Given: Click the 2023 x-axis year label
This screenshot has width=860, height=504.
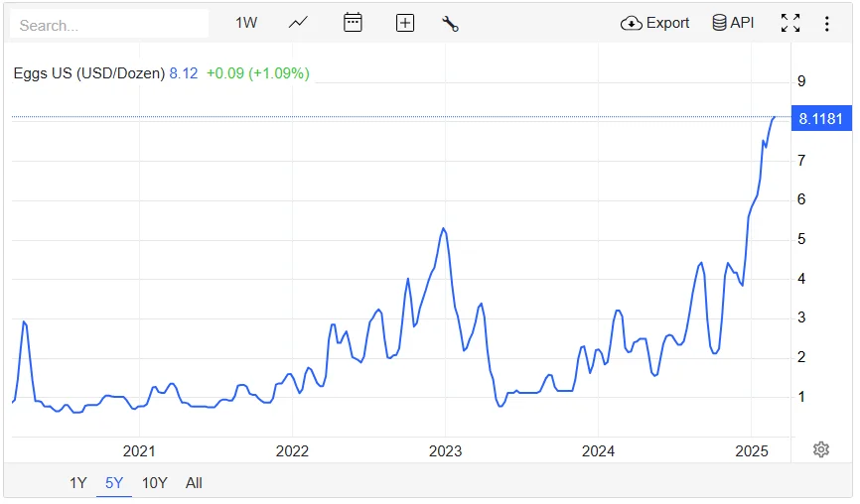Looking at the screenshot, I should pos(445,450).
